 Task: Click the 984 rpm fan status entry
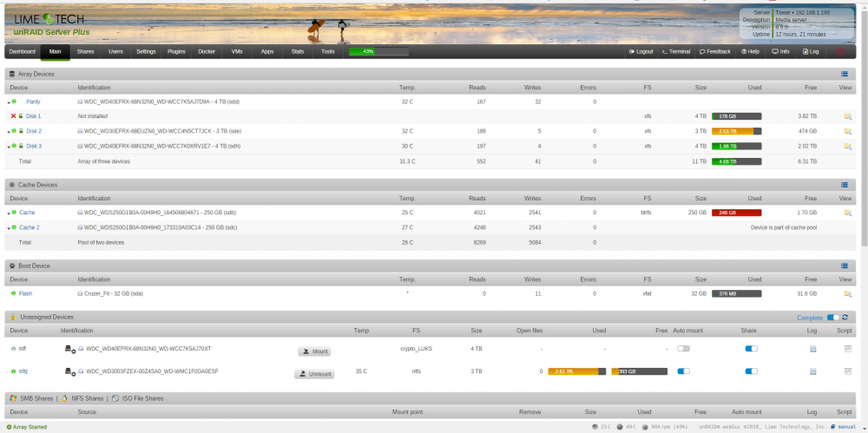(x=664, y=427)
